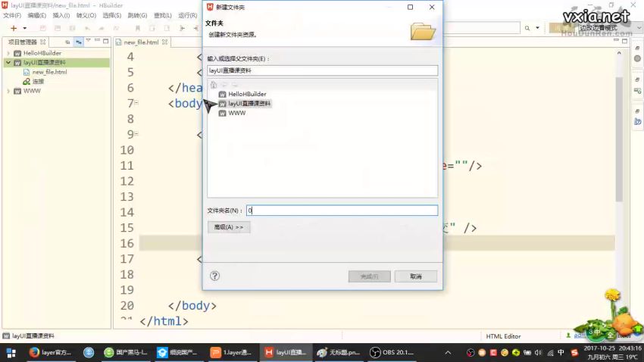
Task: Click the search magnifier icon in toolbar
Action: (527, 28)
